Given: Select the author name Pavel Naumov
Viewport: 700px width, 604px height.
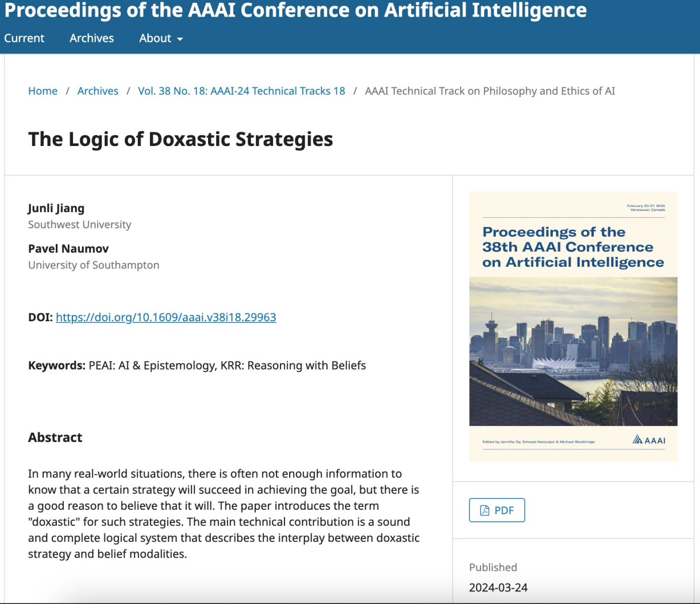Looking at the screenshot, I should tap(68, 249).
